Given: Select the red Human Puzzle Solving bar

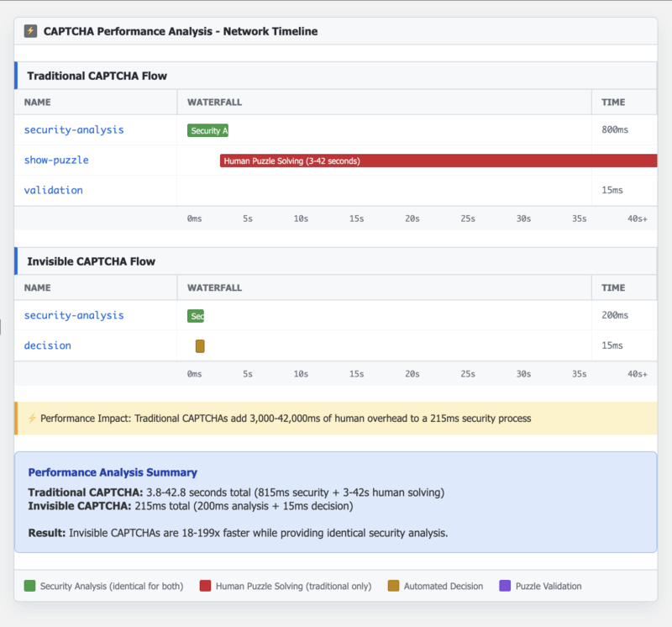Looking at the screenshot, I should pos(438,161).
